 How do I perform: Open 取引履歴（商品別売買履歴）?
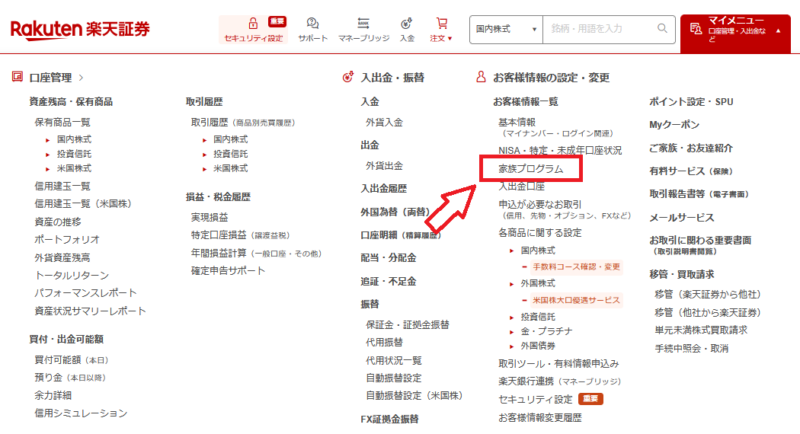pos(243,122)
